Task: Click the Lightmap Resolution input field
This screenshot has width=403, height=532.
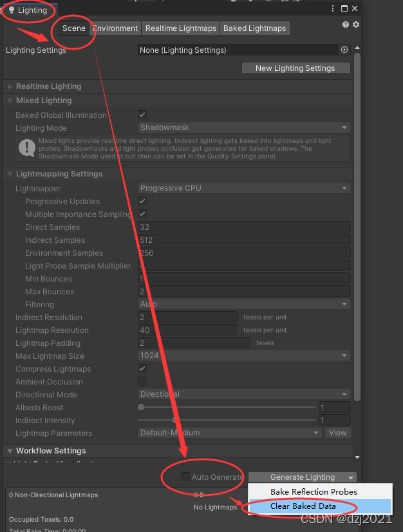Action: [x=187, y=330]
